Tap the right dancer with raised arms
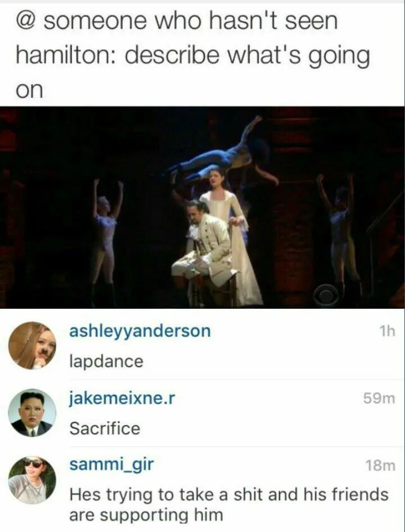The width and height of the screenshot is (405, 532). [340, 237]
